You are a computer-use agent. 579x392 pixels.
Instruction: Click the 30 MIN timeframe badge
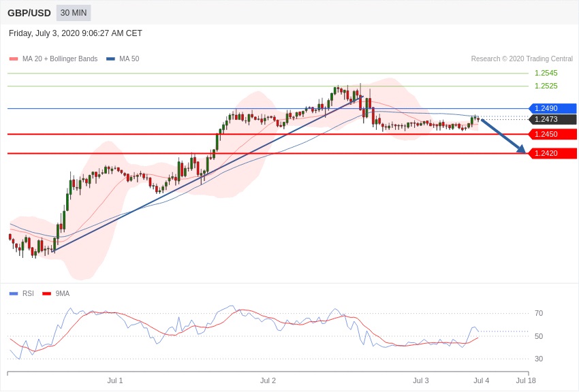pyautogui.click(x=74, y=13)
